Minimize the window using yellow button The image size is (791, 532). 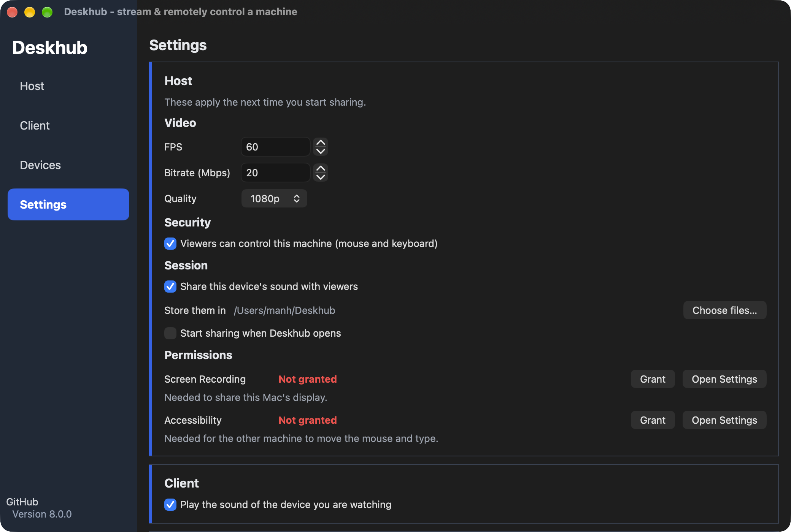30,12
